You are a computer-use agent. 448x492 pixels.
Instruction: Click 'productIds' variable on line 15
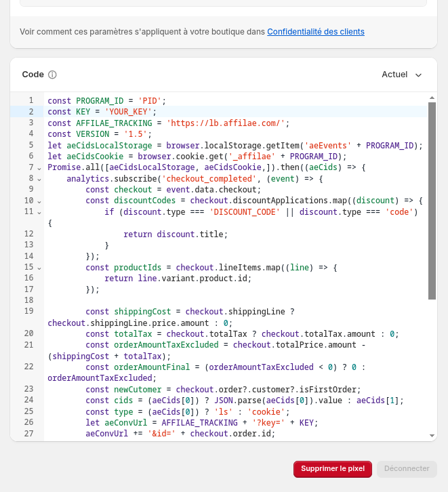pos(138,267)
